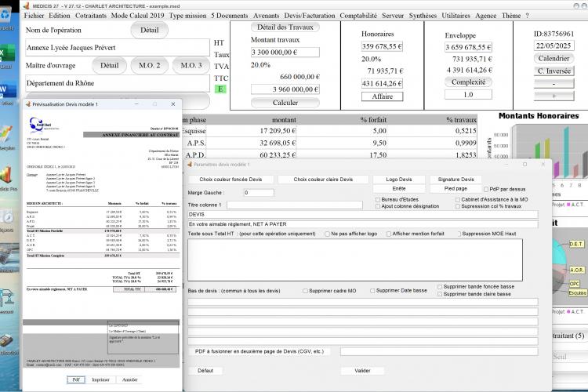Open the Mode Calcul 2019 menu
588x392 pixels.
click(138, 16)
